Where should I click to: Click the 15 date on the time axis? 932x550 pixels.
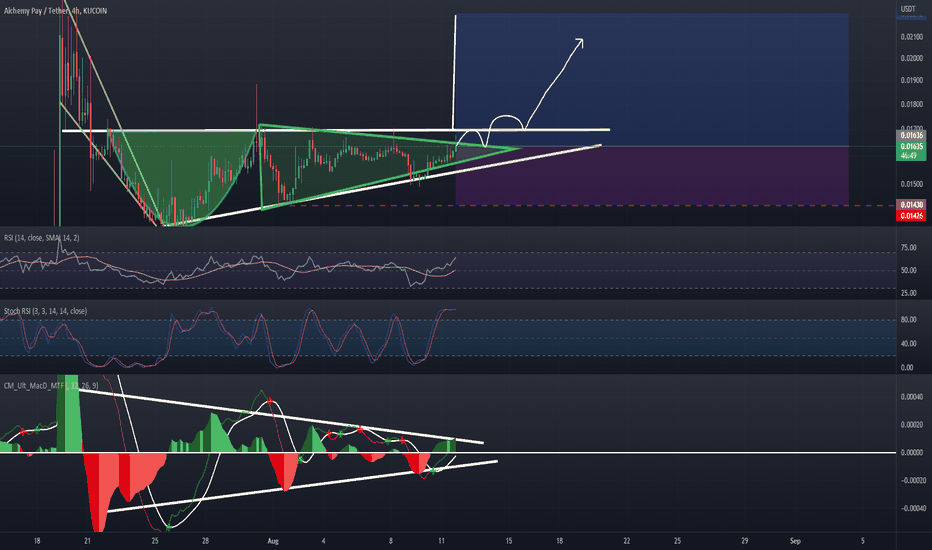[509, 541]
